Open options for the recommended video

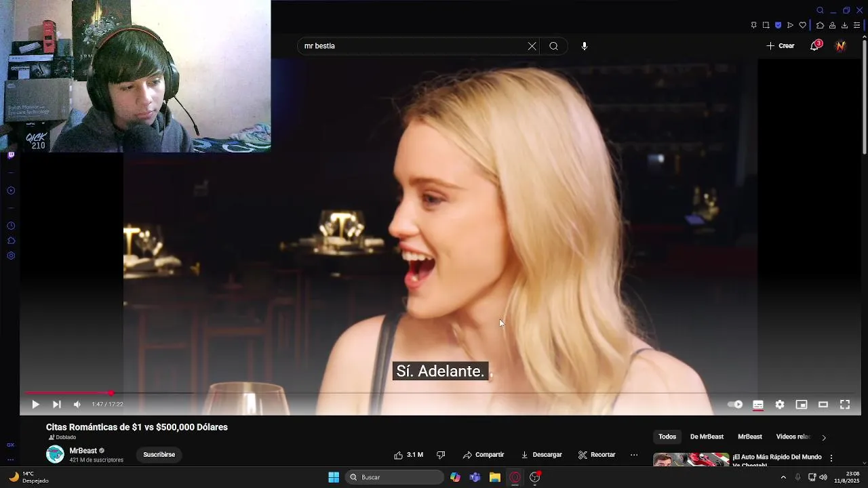point(831,458)
